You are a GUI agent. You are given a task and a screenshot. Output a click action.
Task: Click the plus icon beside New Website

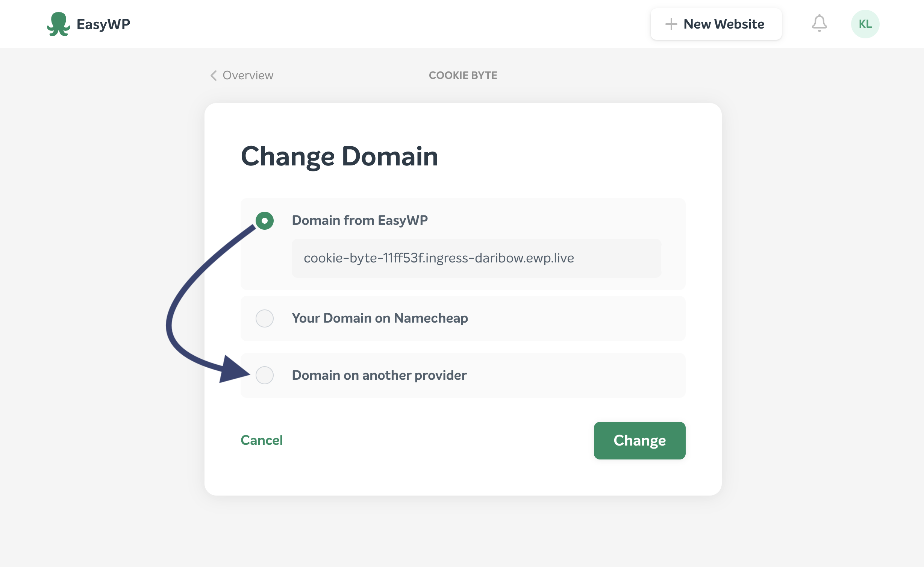tap(671, 24)
